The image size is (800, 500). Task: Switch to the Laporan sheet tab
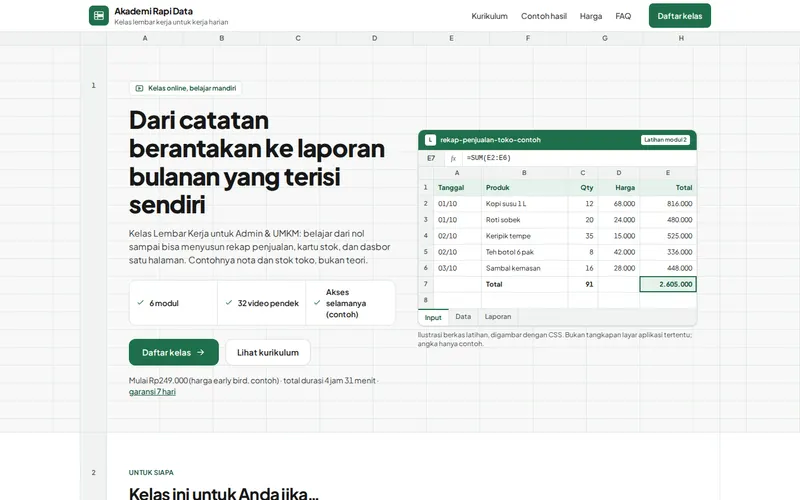497,317
